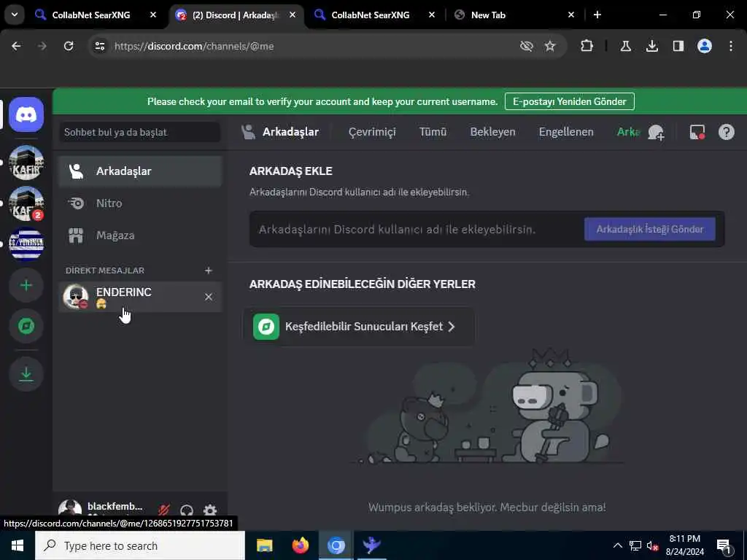Open Chrome Labs flask icon

(625, 46)
